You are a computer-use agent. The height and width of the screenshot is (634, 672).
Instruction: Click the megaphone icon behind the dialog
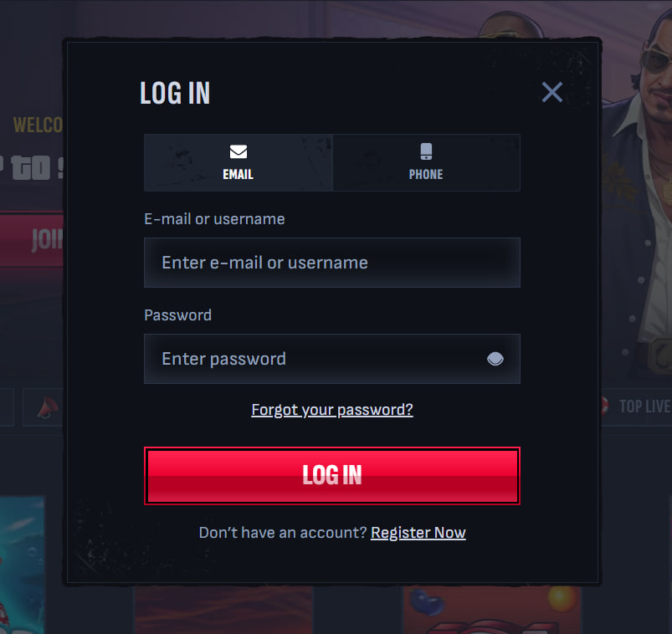pyautogui.click(x=47, y=407)
